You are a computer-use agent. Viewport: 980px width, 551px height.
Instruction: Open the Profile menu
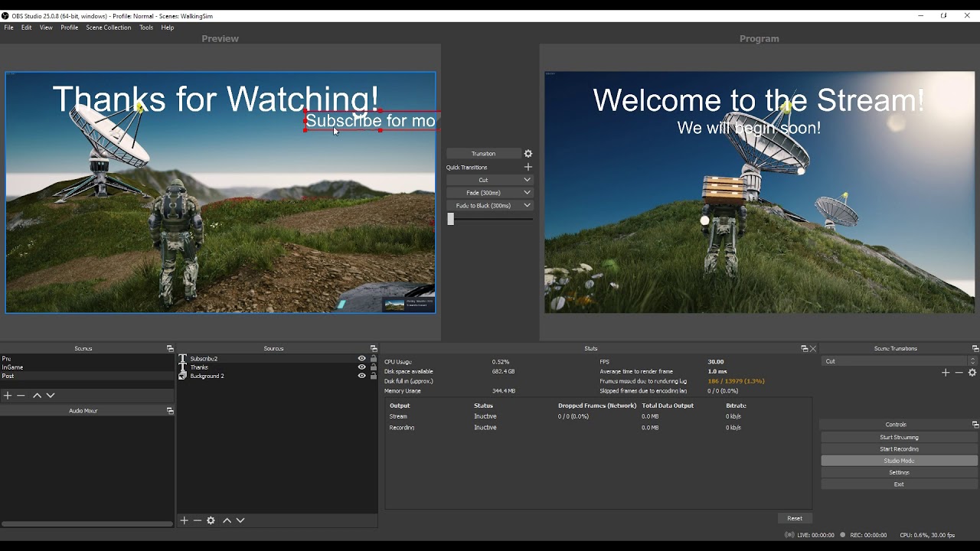tap(70, 28)
